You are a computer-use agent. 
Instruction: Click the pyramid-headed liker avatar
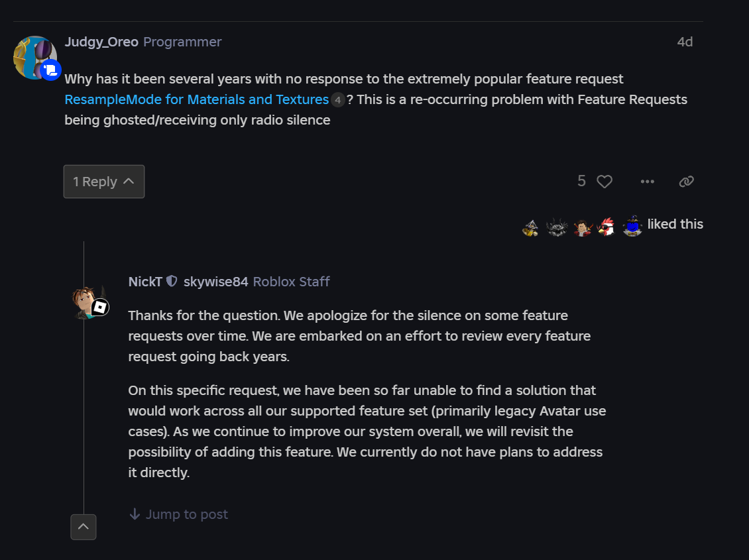[530, 227]
